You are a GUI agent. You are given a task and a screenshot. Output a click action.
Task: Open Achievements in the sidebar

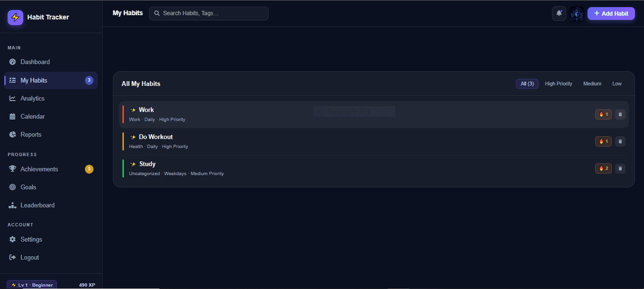(x=51, y=169)
